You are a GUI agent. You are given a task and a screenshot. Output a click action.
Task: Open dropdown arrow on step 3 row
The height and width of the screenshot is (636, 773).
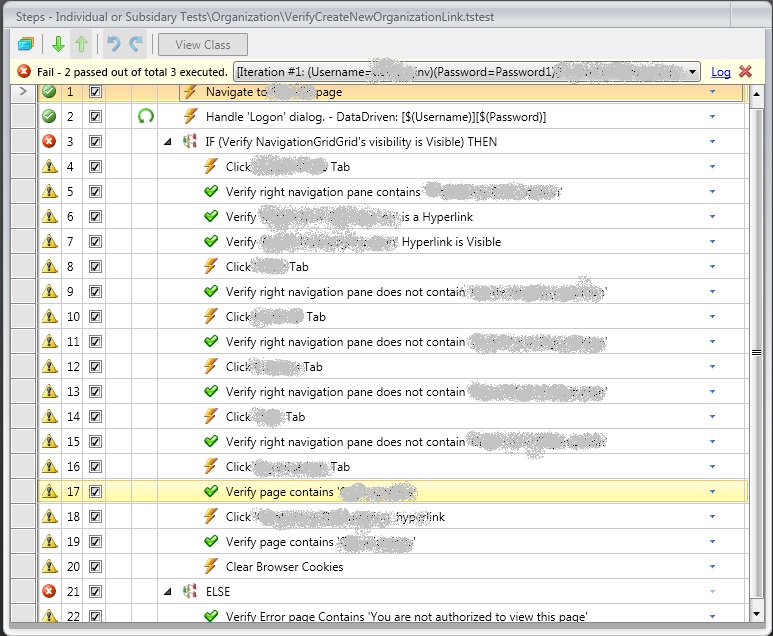tap(712, 142)
